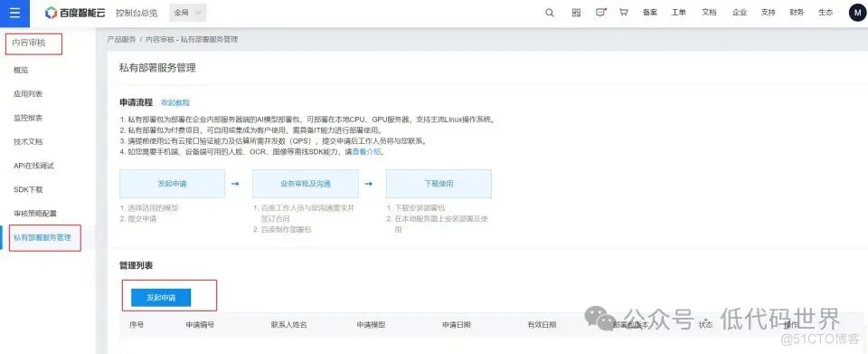
Task: Click 产品服务 breadcrumb link
Action: (x=121, y=40)
